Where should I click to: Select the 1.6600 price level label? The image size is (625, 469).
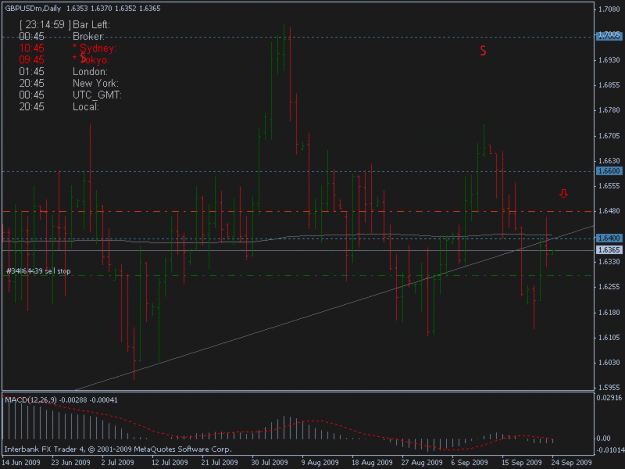609,171
